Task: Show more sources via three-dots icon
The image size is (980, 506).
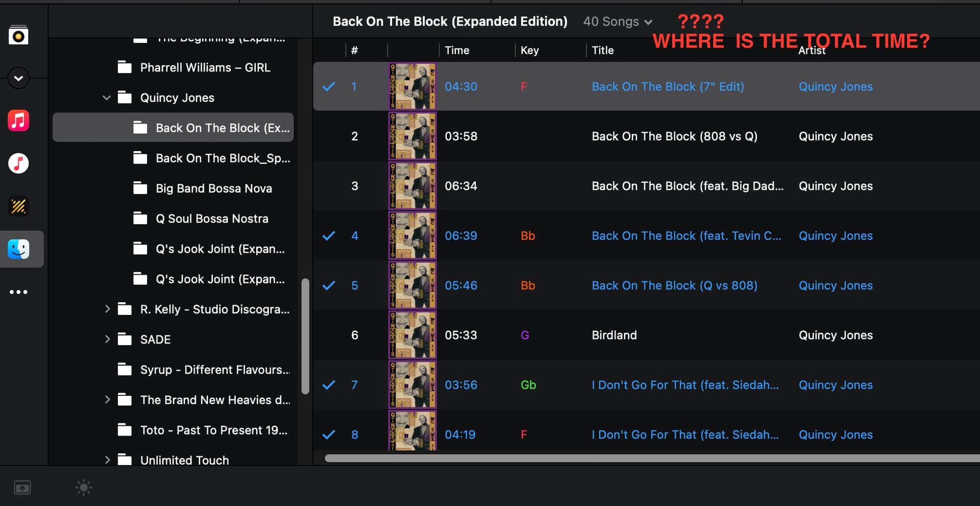Action: point(18,292)
